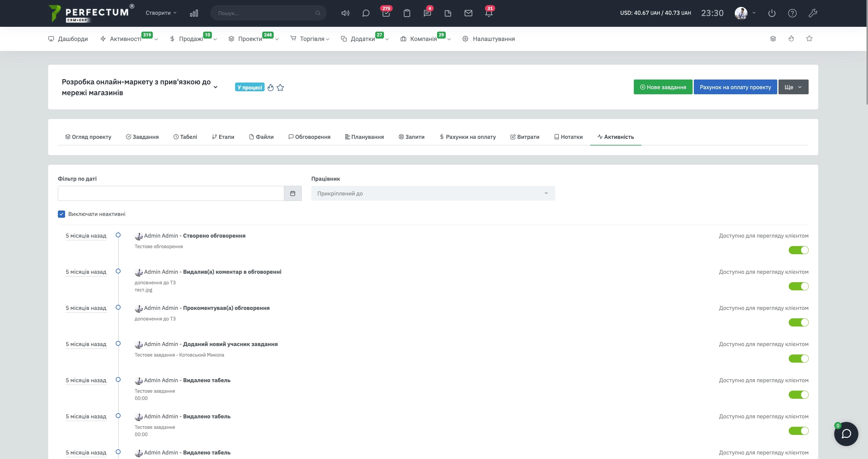
Task: Switch to Рахунки на оплату tab
Action: pos(468,137)
